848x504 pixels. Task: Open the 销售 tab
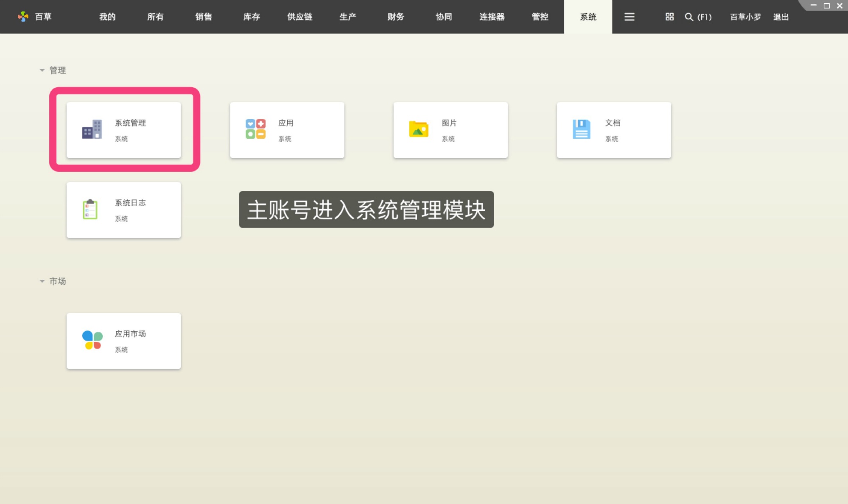click(204, 17)
